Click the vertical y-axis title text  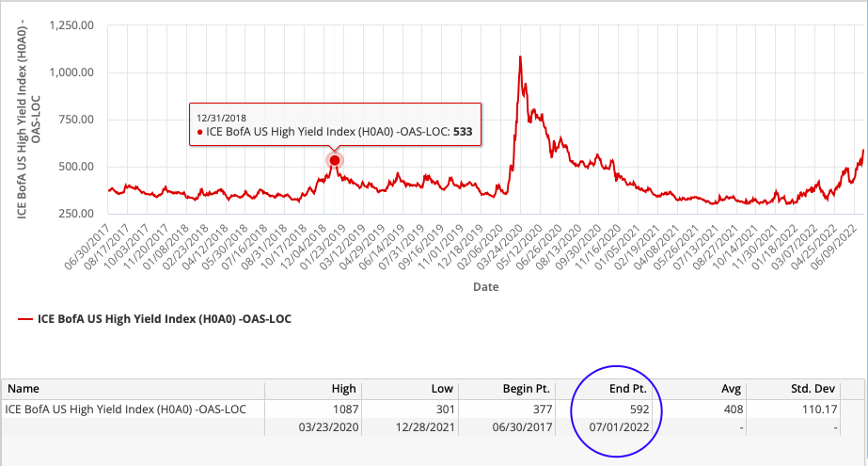point(28,120)
